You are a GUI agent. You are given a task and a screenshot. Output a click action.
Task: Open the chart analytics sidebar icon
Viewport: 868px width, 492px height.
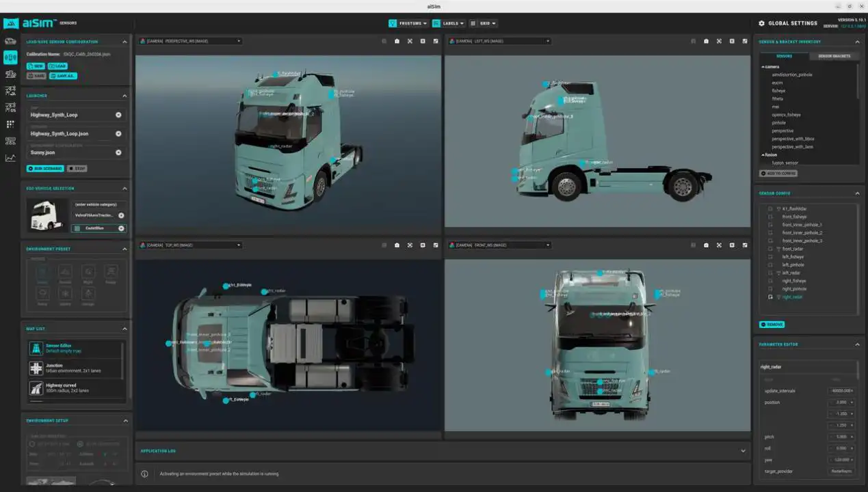10,158
